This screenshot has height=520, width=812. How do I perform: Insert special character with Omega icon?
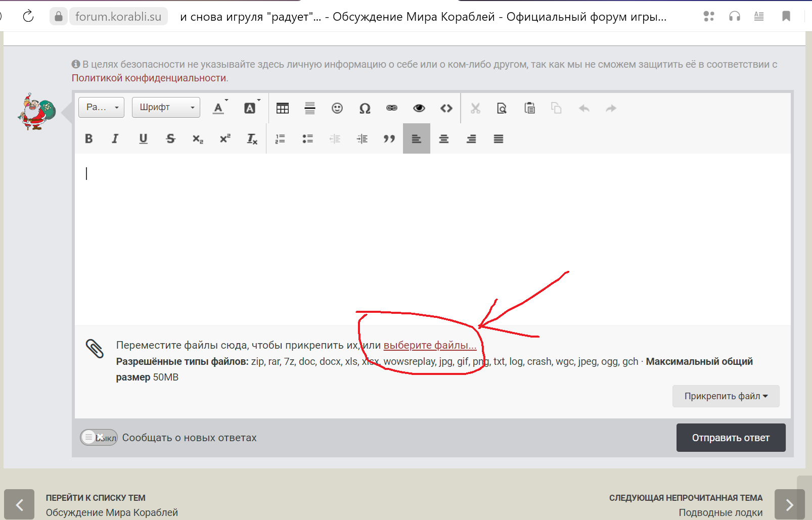click(x=365, y=108)
